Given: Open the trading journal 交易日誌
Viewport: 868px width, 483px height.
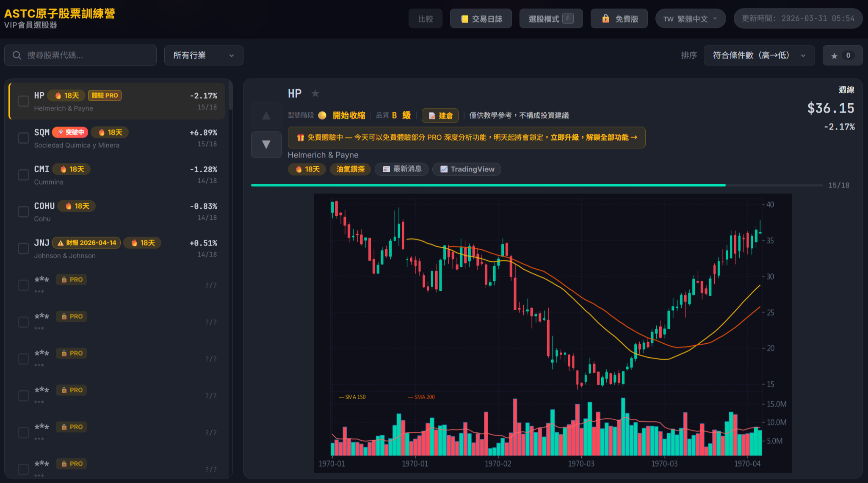Looking at the screenshot, I should click(481, 19).
